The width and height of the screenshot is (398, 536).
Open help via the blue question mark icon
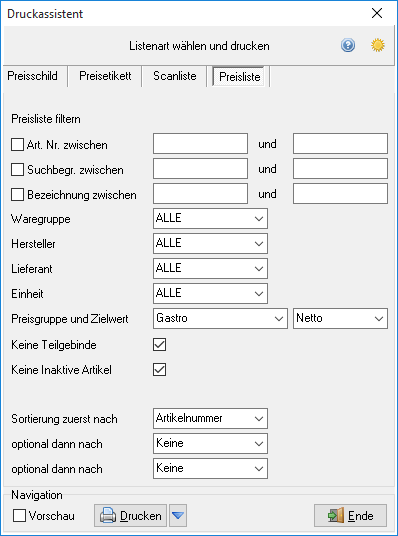348,45
